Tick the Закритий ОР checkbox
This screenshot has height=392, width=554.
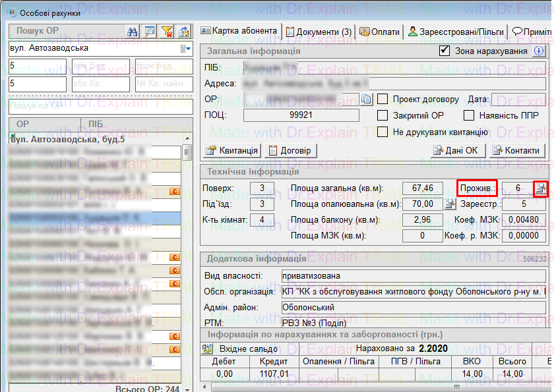tap(383, 115)
